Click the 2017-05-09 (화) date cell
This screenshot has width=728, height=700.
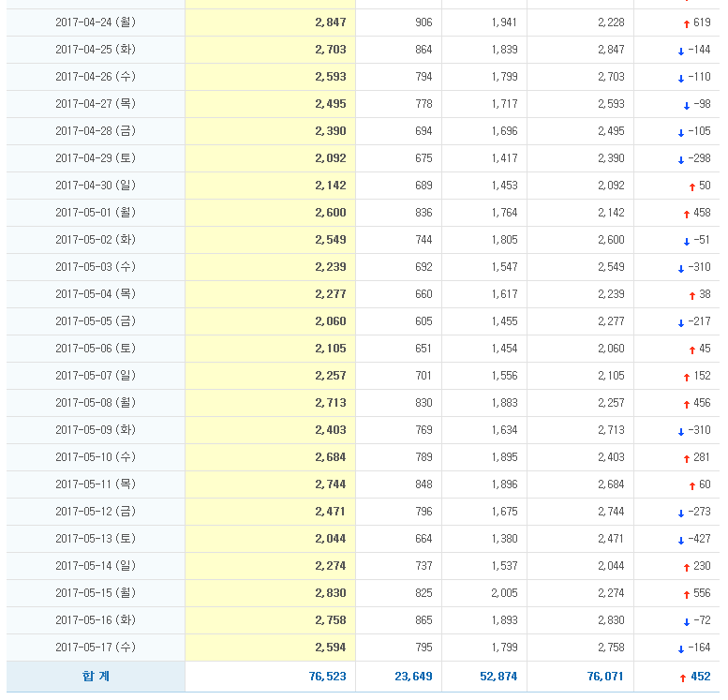96,430
